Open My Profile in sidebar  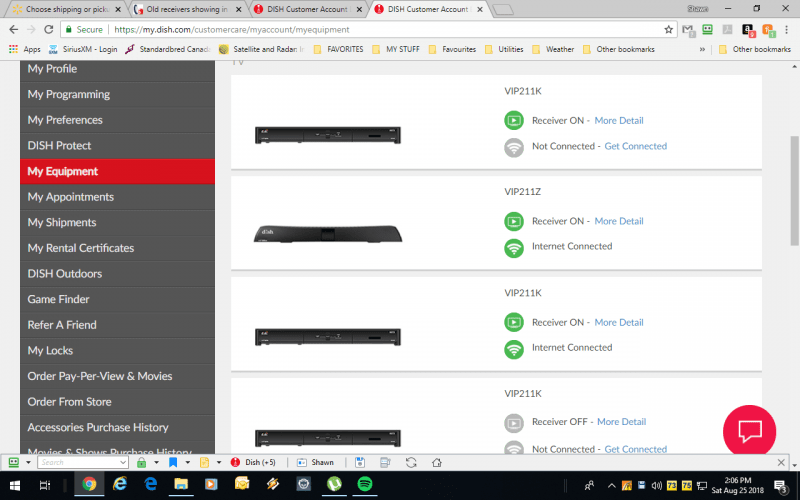pos(117,69)
